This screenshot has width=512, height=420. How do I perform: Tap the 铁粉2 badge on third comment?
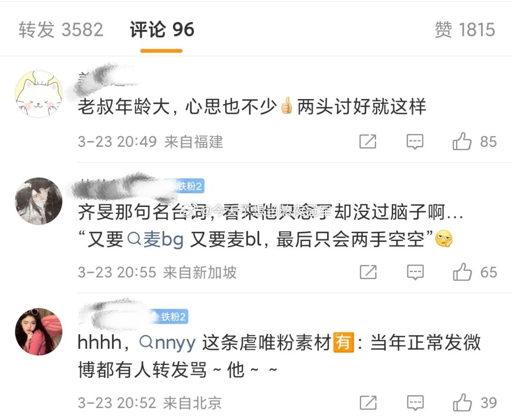(x=171, y=317)
